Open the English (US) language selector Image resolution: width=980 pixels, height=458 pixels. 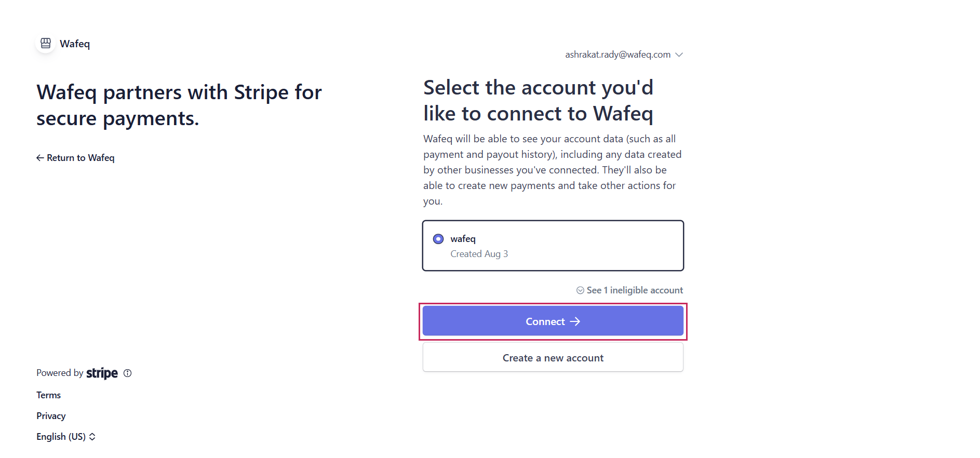(61, 437)
